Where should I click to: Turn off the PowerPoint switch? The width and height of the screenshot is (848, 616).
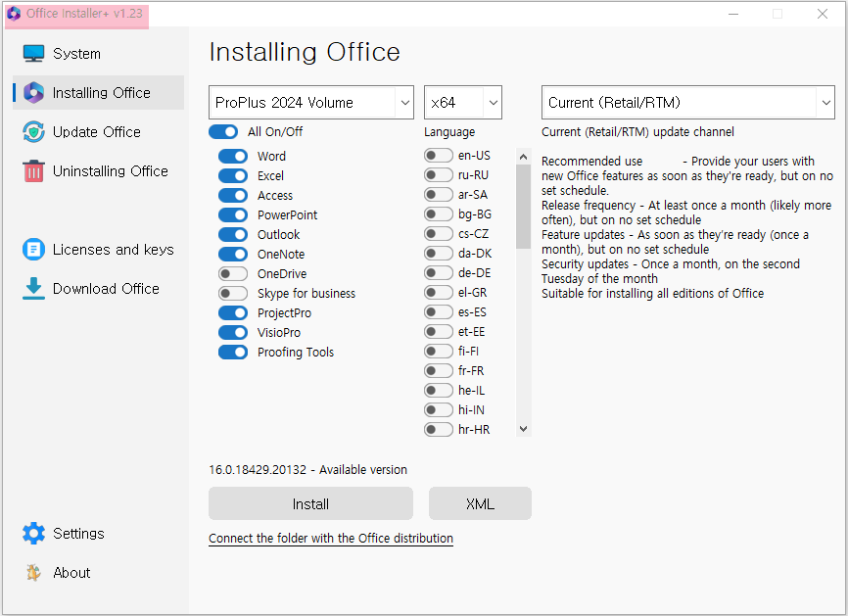click(233, 214)
